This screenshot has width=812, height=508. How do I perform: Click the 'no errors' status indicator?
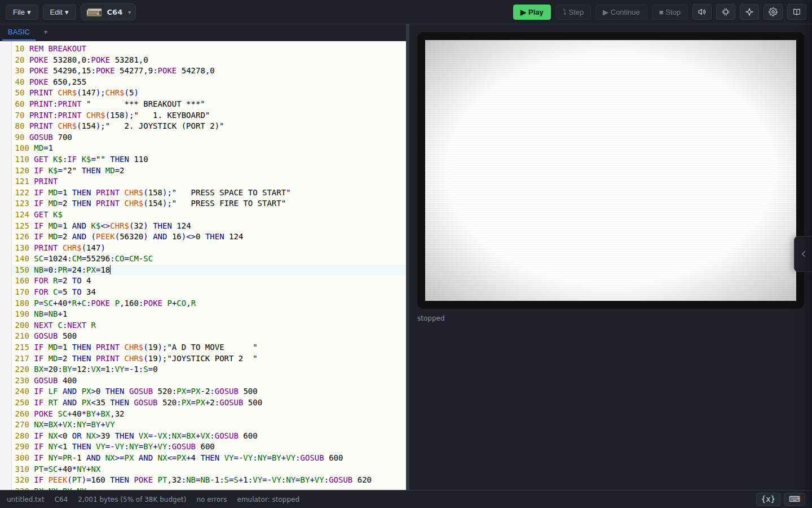[x=211, y=499]
